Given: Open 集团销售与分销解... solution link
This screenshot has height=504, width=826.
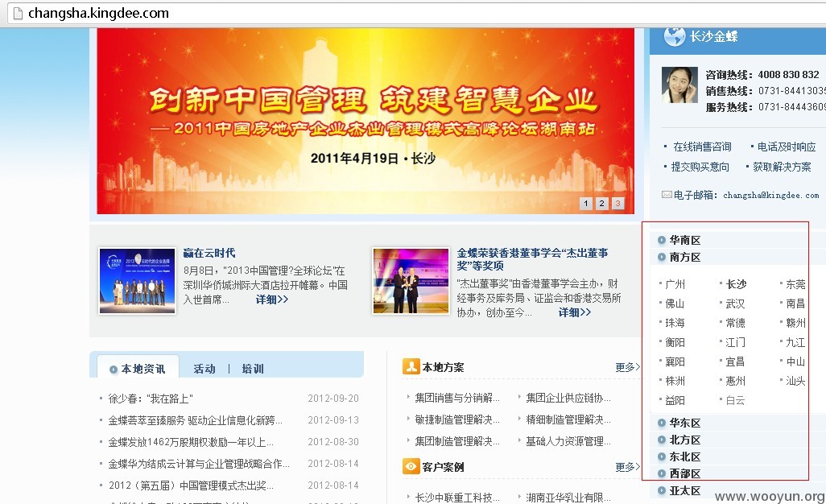Looking at the screenshot, I should coord(456,398).
